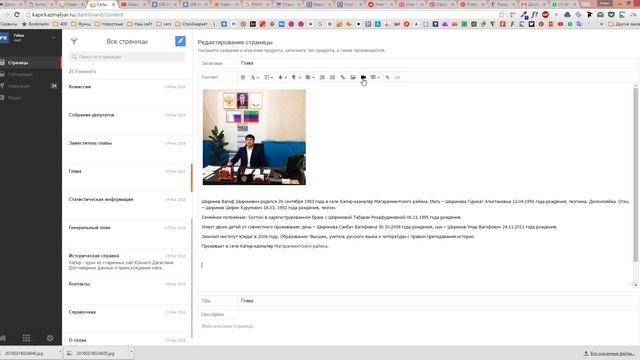
Task: Select the Заместитель главы page
Action: pos(127,150)
